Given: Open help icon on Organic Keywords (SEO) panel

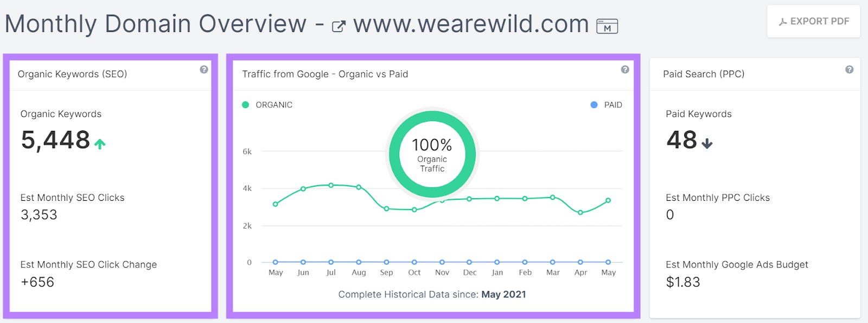Looking at the screenshot, I should pyautogui.click(x=205, y=69).
